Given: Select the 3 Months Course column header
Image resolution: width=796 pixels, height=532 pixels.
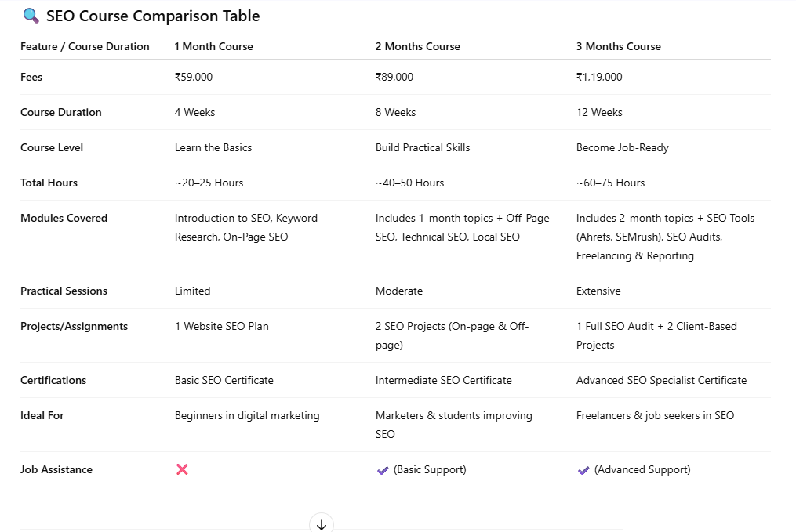Looking at the screenshot, I should tap(618, 46).
